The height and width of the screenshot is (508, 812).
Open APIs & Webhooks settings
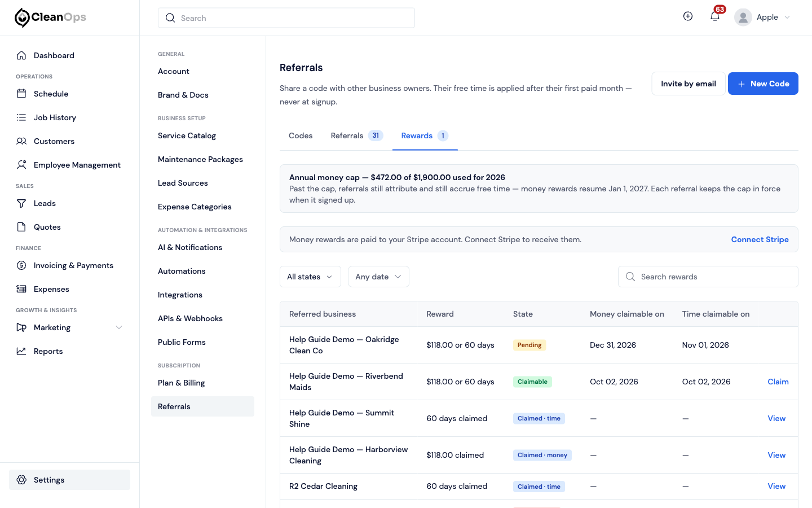coord(190,318)
